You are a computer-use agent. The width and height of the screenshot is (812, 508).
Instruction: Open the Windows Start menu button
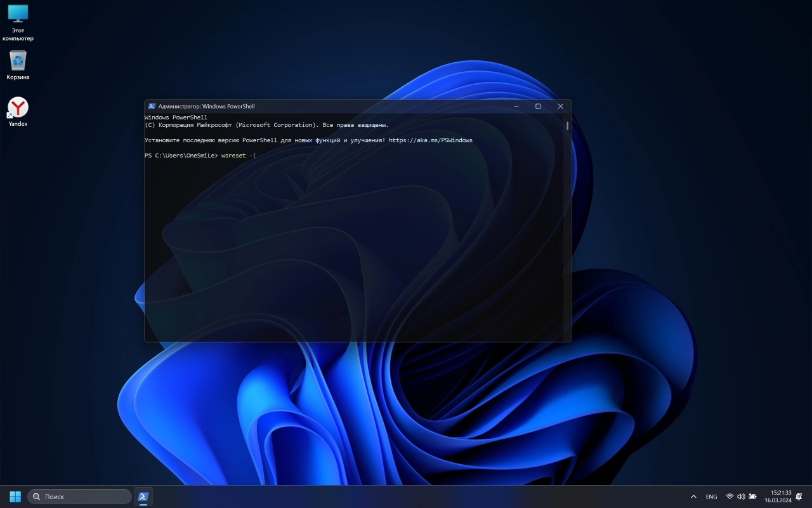tap(15, 497)
